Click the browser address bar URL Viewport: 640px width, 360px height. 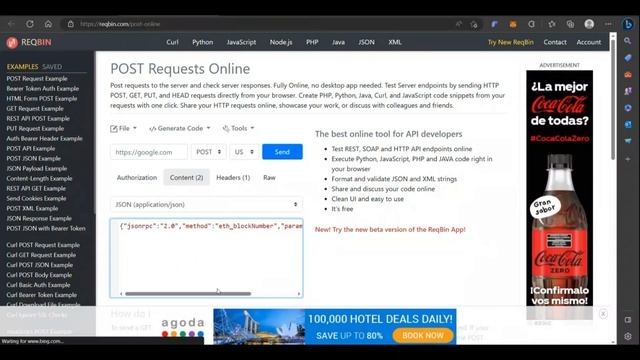(120, 24)
